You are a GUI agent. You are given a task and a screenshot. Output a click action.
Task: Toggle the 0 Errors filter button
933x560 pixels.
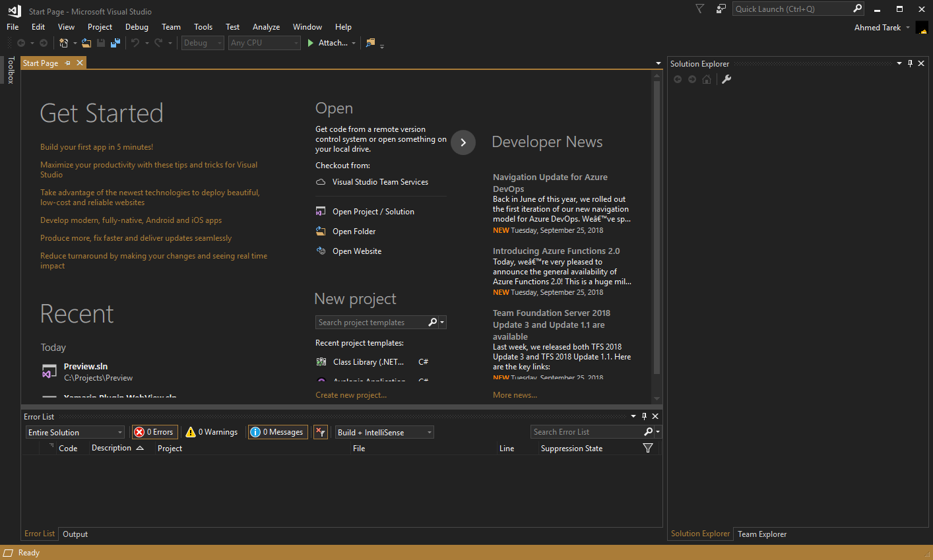point(154,432)
